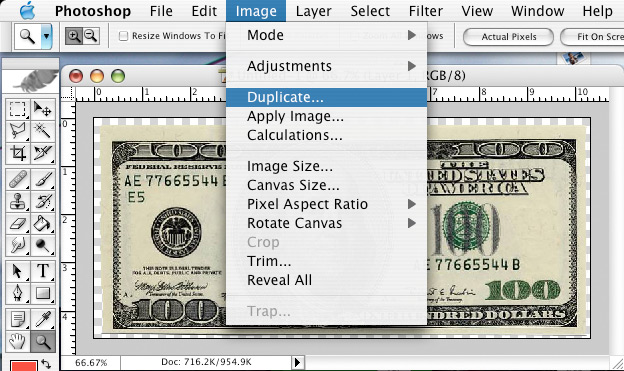
Task: Choose Apply Image... menu item
Action: 326,116
